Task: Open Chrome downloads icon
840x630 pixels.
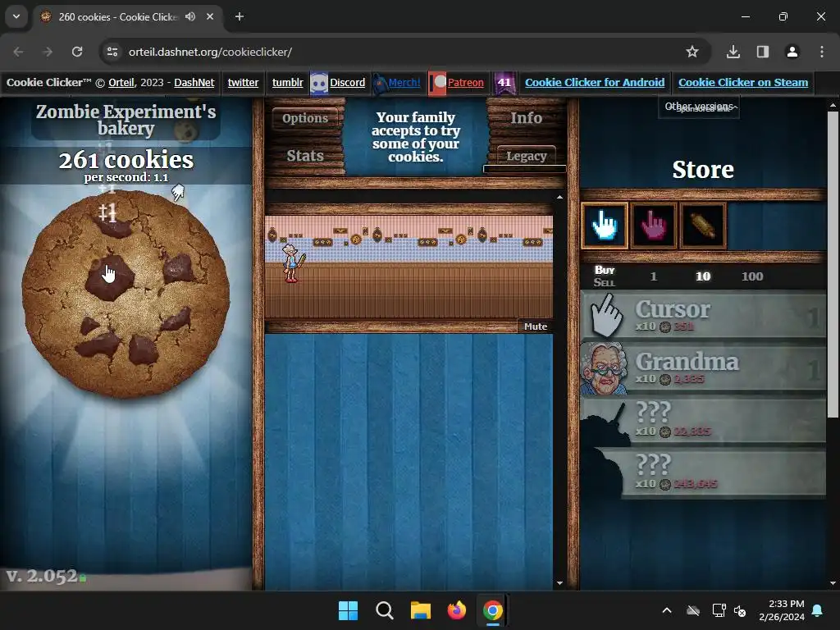Action: click(733, 52)
